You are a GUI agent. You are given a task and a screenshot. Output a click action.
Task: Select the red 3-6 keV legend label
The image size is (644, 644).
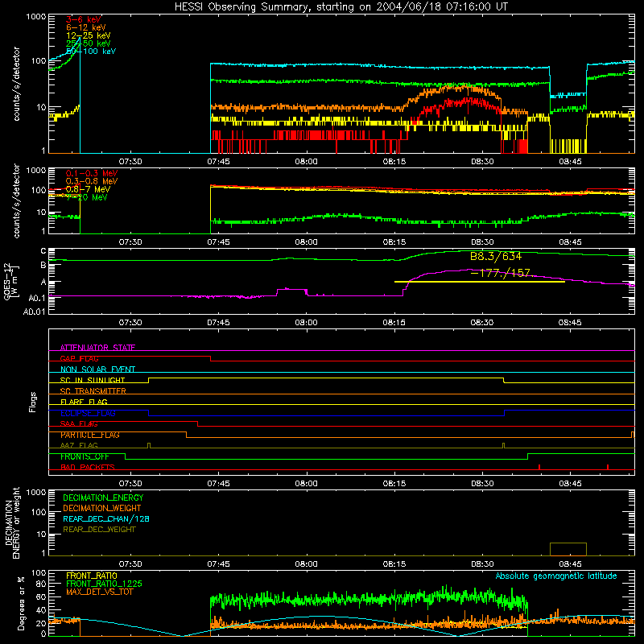[84, 19]
